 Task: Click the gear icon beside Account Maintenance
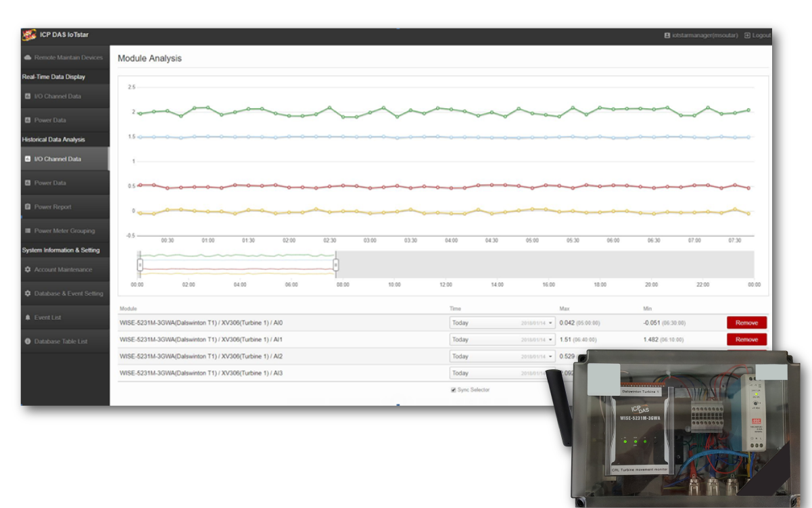coord(28,270)
